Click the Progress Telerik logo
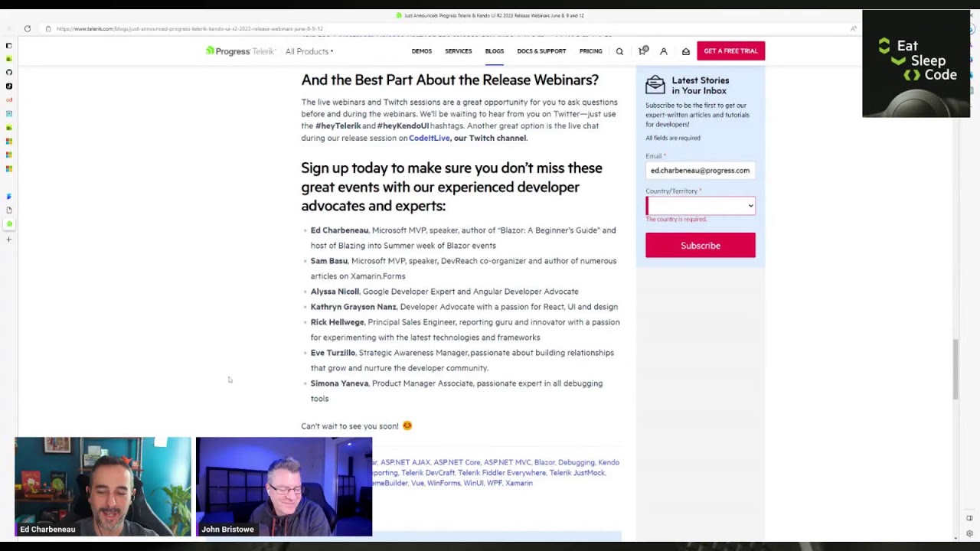Image resolution: width=980 pixels, height=551 pixels. (x=240, y=51)
